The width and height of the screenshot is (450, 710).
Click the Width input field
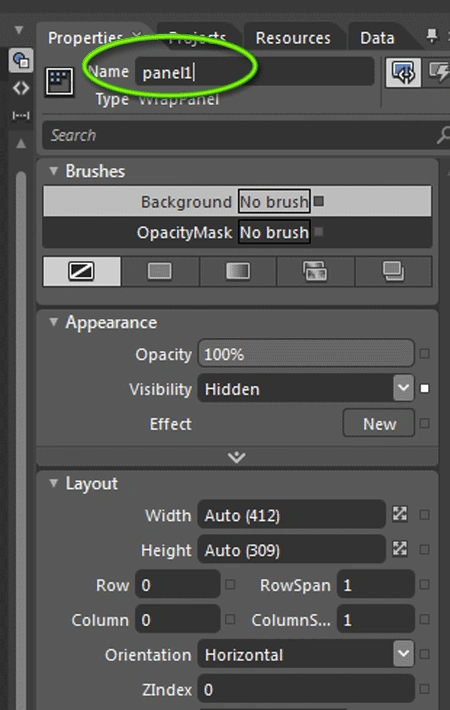[292, 515]
